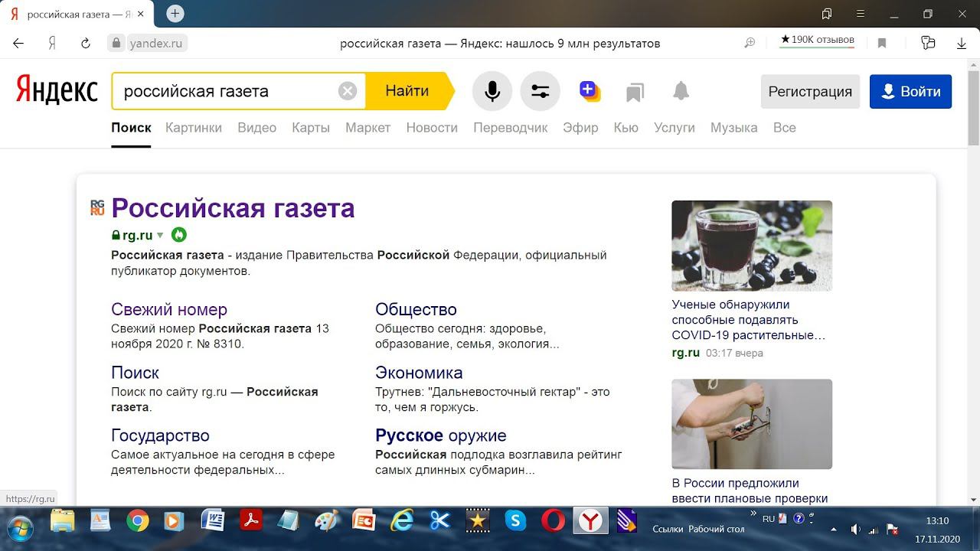Launch Microsoft Word from the taskbar
Viewport: 980px width, 551px height.
(x=213, y=521)
